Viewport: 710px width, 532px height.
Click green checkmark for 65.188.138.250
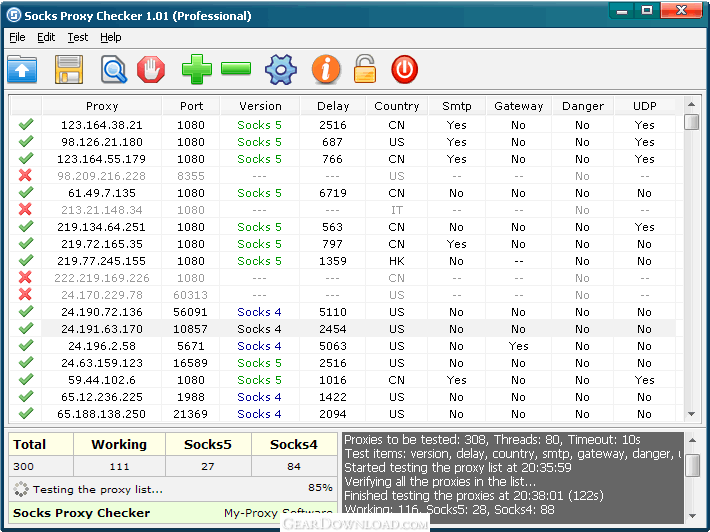26,413
